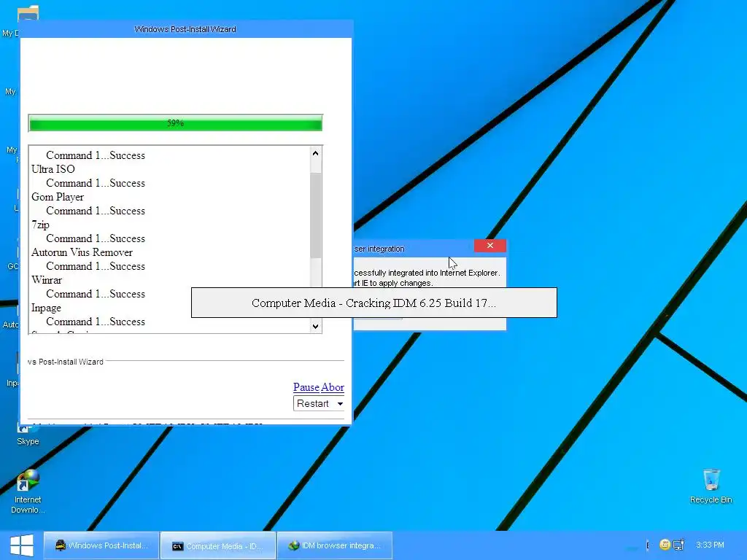
Task: Select the Winrar log entry
Action: click(x=47, y=280)
